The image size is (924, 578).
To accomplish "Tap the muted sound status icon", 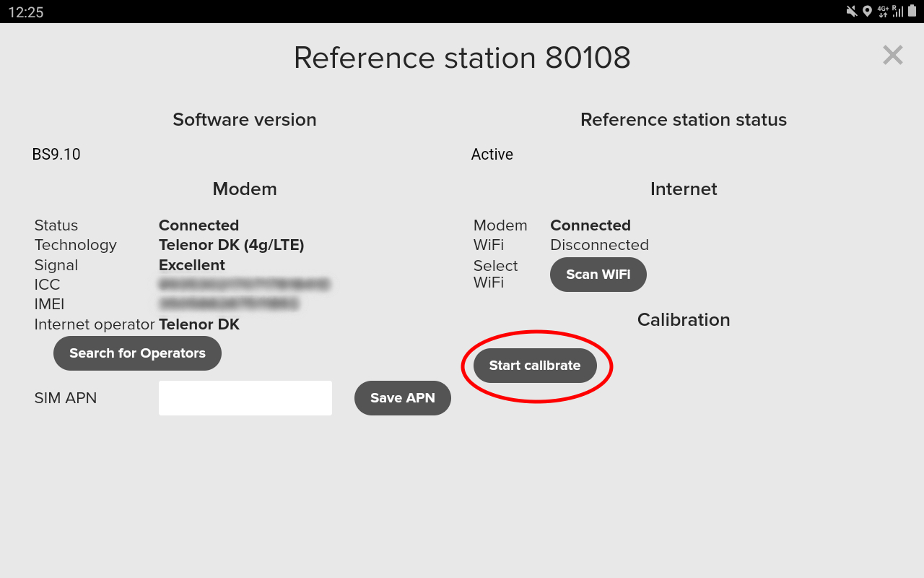I will (x=852, y=11).
